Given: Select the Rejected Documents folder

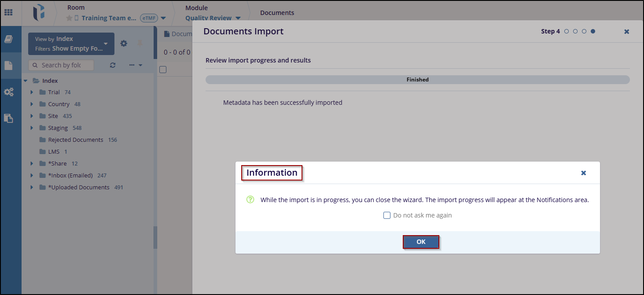Looking at the screenshot, I should click(75, 140).
